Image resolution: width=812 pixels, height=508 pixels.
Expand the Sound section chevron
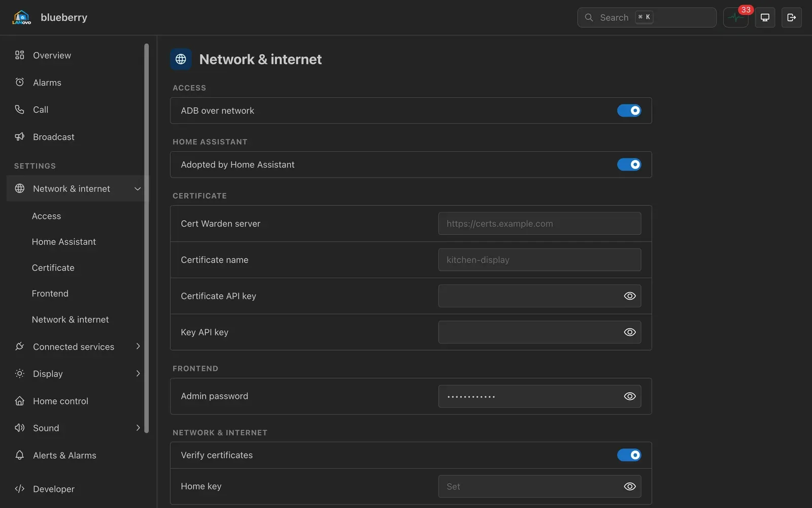(138, 428)
